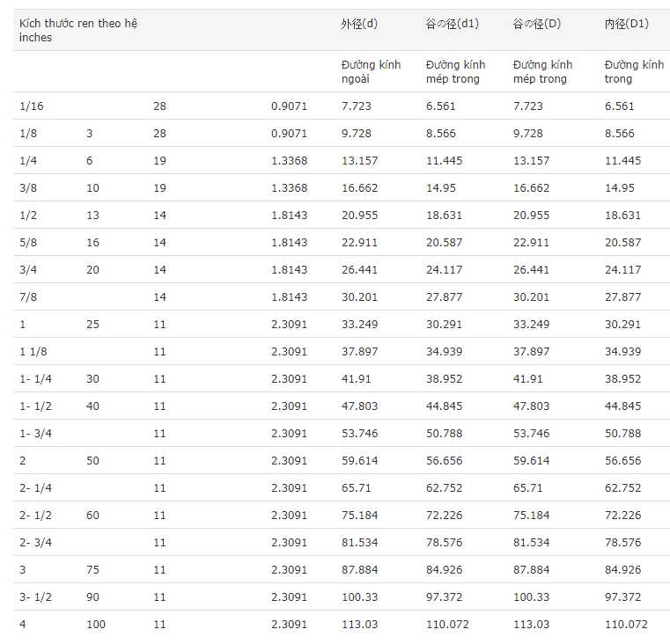This screenshot has height=644, width=670.
Task: Select the 1/2 thread size row label
Action: (28, 216)
